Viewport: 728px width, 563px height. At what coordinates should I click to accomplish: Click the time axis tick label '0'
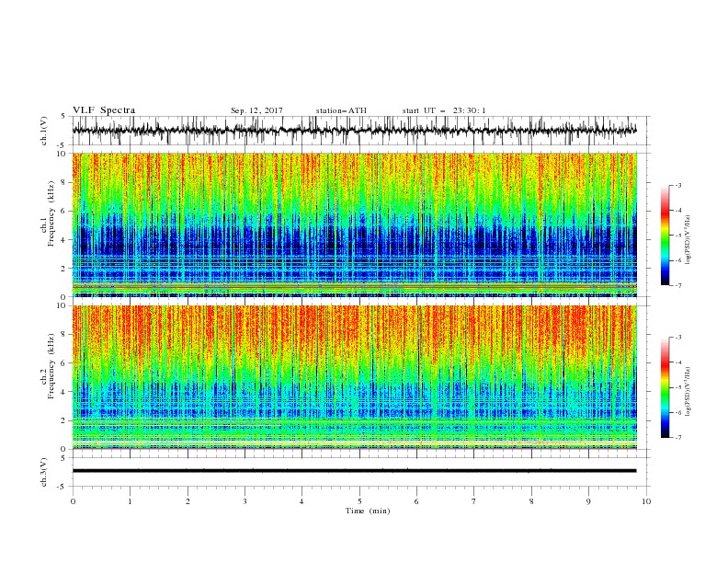coord(73,501)
